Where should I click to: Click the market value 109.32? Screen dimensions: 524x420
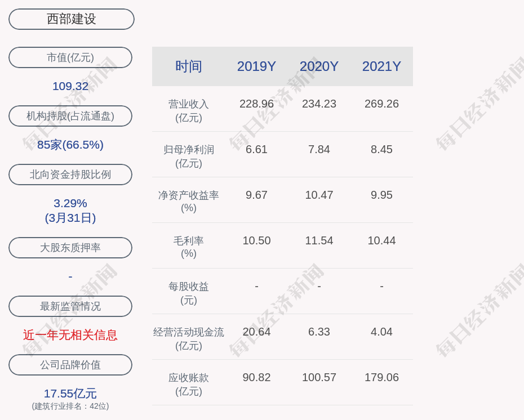click(x=70, y=86)
